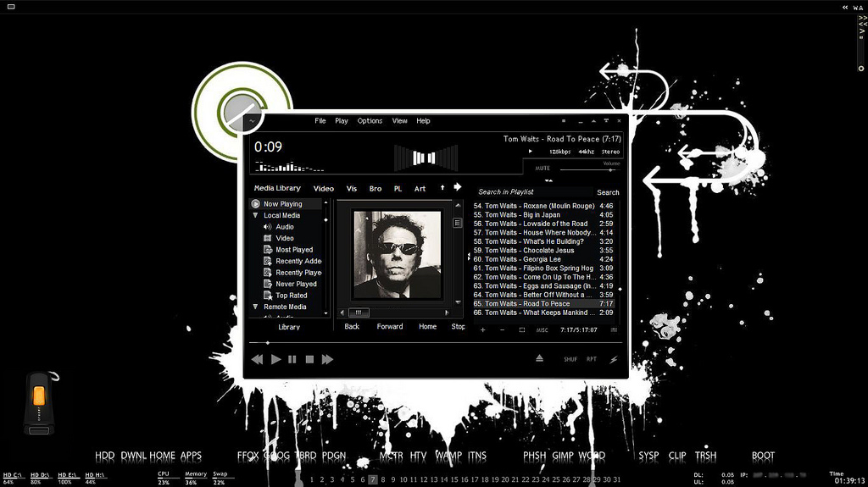Start playback with the play button
868x487 pixels.
point(275,359)
